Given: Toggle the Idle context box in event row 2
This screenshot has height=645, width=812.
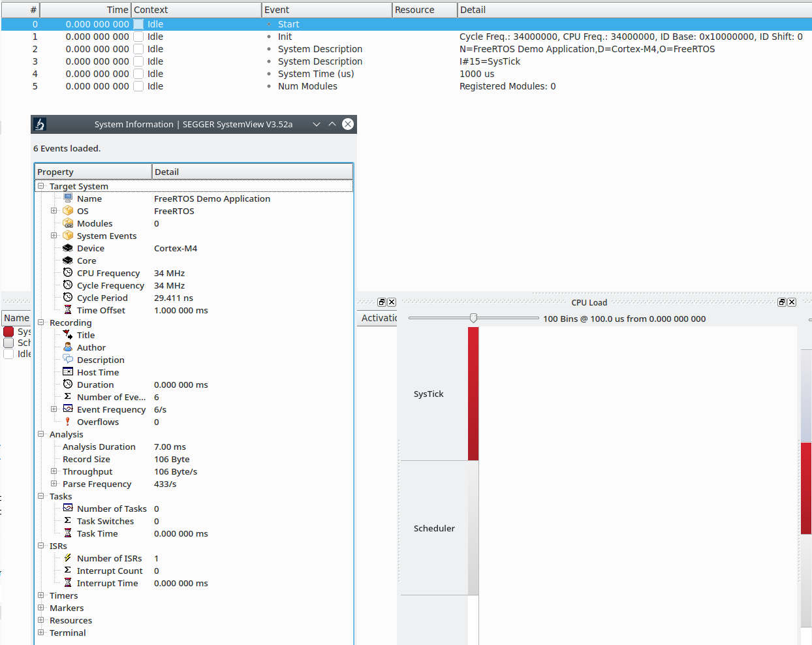Looking at the screenshot, I should coord(138,49).
